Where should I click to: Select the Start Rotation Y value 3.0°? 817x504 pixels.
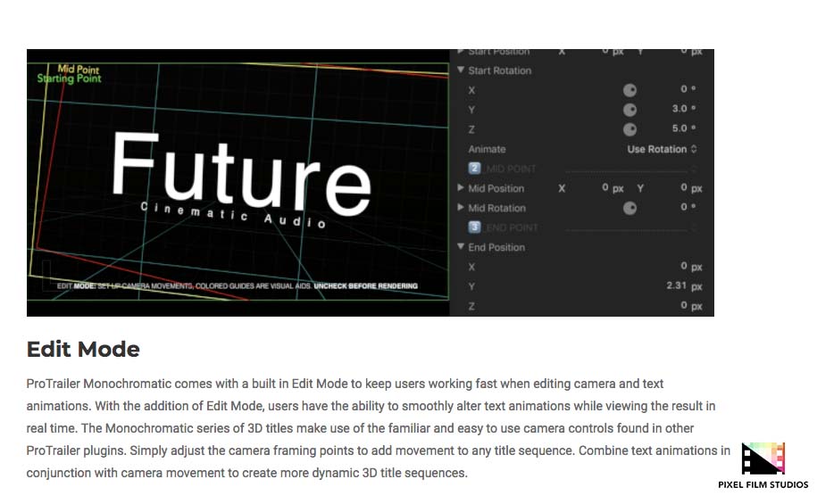[x=684, y=108]
